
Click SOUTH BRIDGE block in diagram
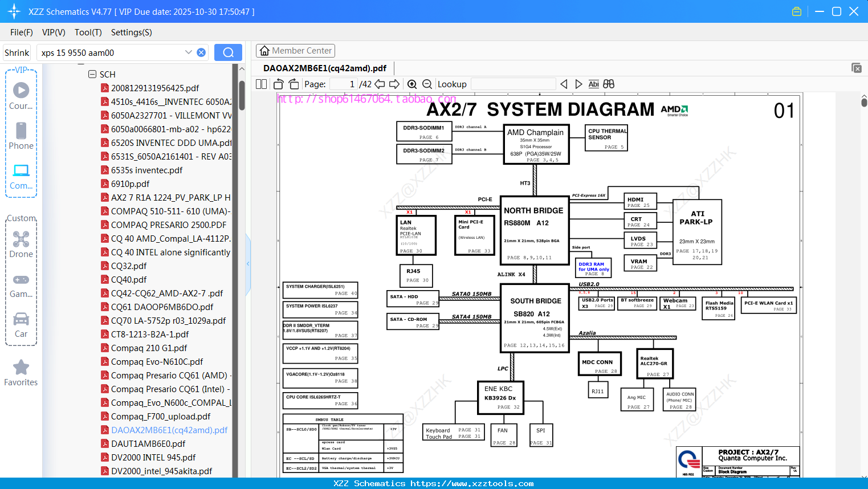[x=535, y=318]
